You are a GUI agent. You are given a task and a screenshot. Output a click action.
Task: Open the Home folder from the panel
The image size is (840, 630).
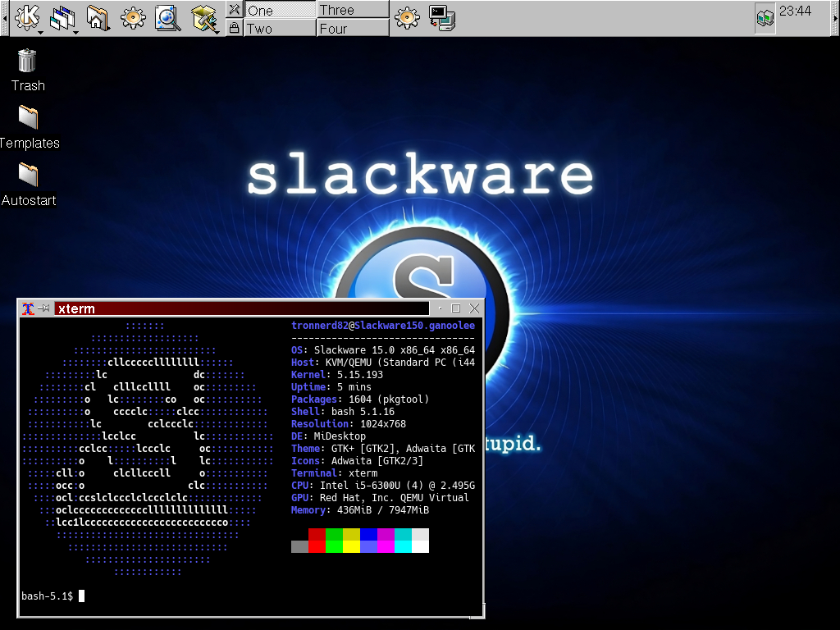98,18
